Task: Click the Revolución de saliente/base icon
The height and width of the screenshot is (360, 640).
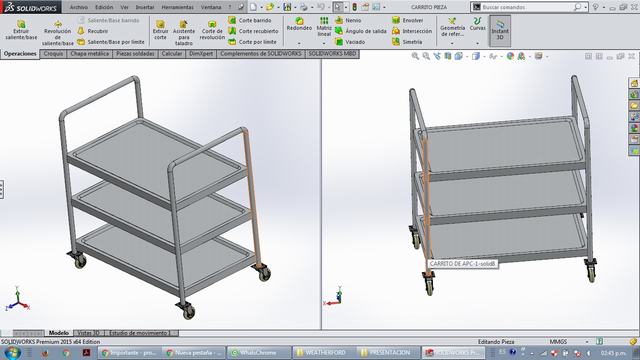Action: (58, 24)
